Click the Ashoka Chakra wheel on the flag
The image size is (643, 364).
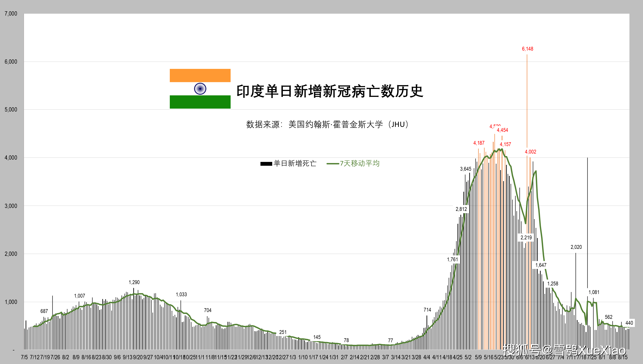(200, 89)
